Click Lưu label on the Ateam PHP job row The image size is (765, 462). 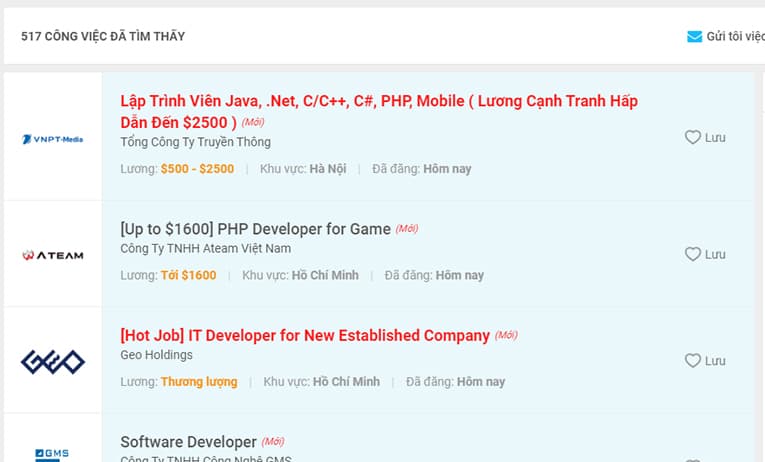[x=715, y=255]
